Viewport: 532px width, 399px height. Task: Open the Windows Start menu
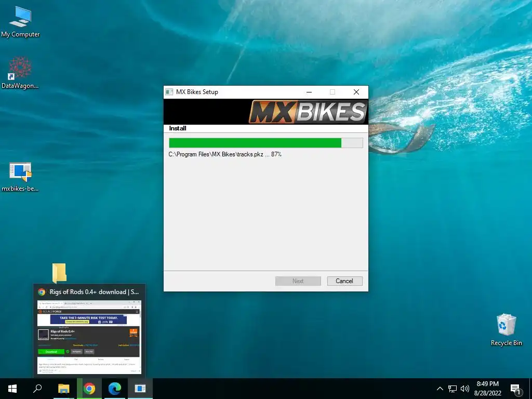point(12,389)
